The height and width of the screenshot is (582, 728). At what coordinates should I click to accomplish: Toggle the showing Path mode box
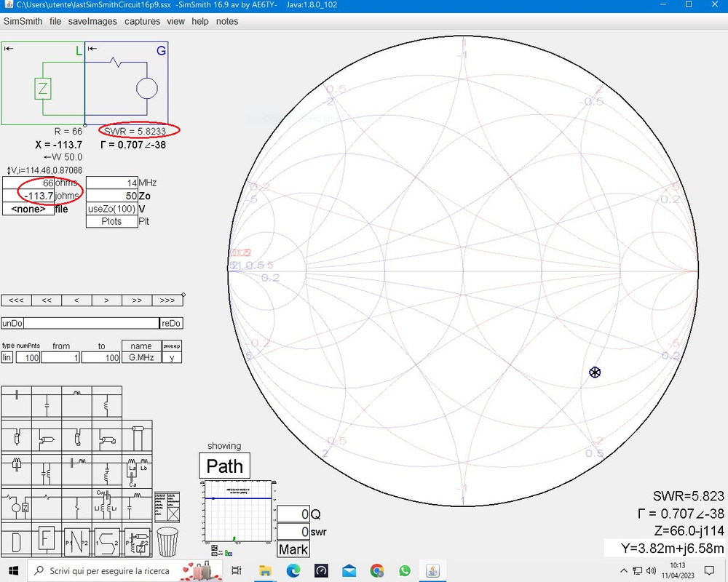(225, 466)
